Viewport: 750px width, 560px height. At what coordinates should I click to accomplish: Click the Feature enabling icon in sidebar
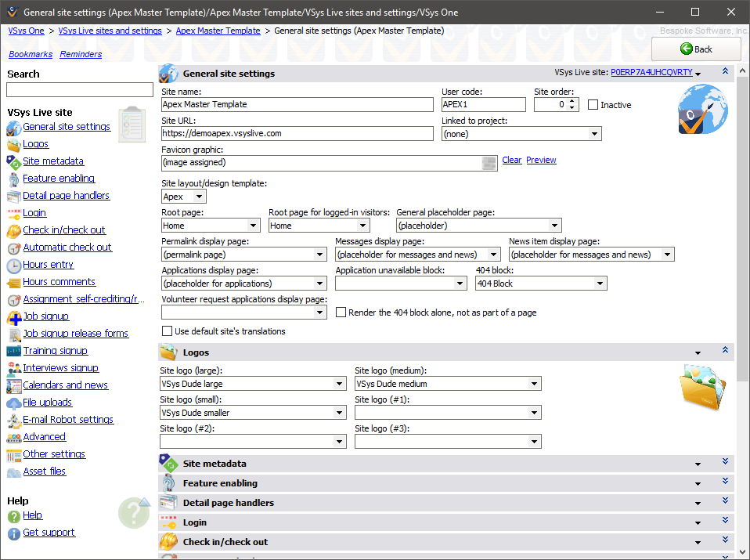click(x=13, y=179)
